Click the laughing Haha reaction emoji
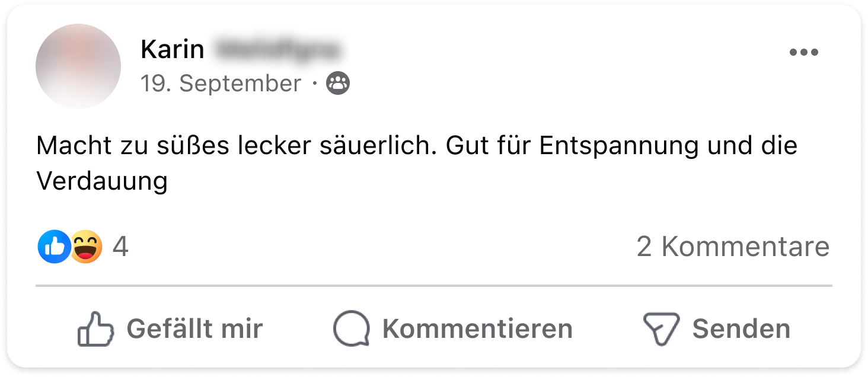 [87, 247]
